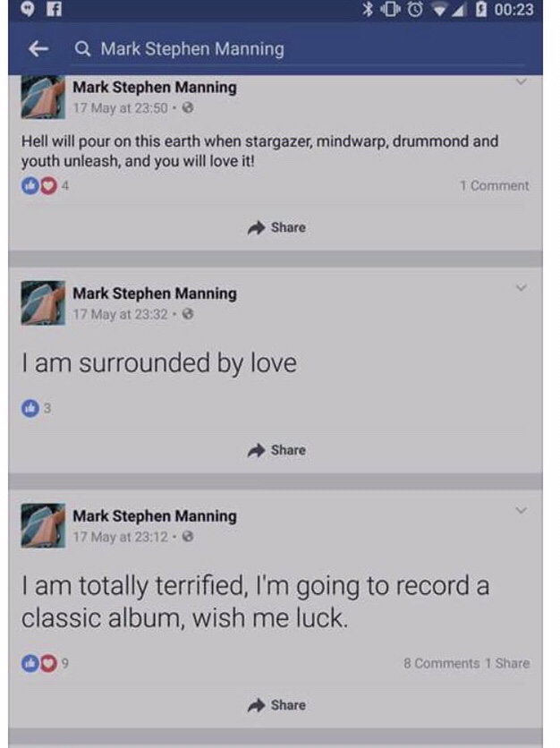Tap the like icon on 'surrounded by love' post
The height and width of the screenshot is (748, 560).
tap(28, 409)
